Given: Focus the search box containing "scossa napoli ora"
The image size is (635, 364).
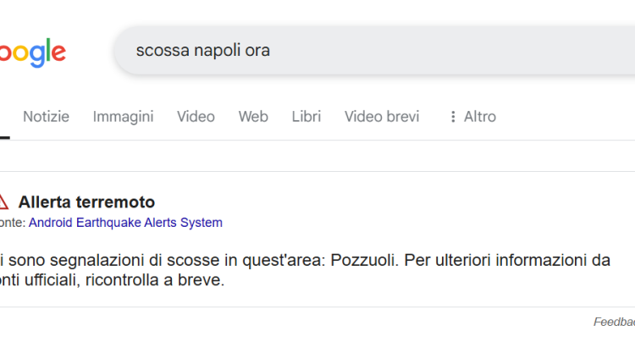Looking at the screenshot, I should click(203, 51).
